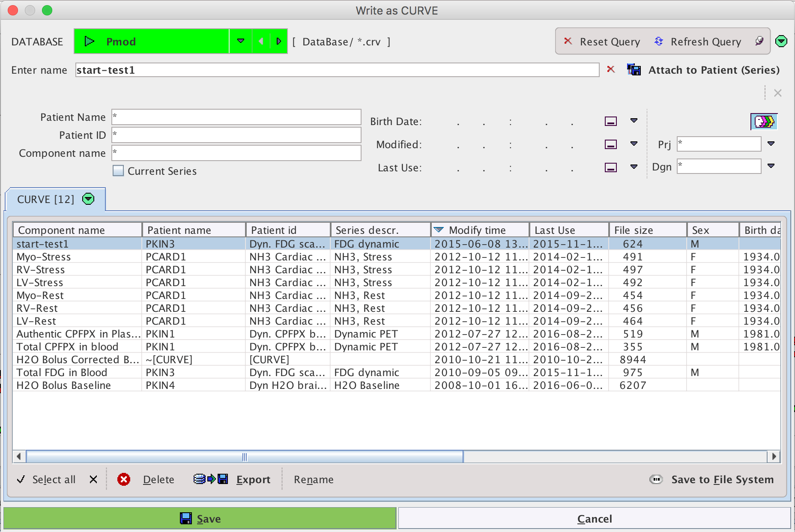
Task: Select the LV-Rest curve row
Action: pos(397,321)
